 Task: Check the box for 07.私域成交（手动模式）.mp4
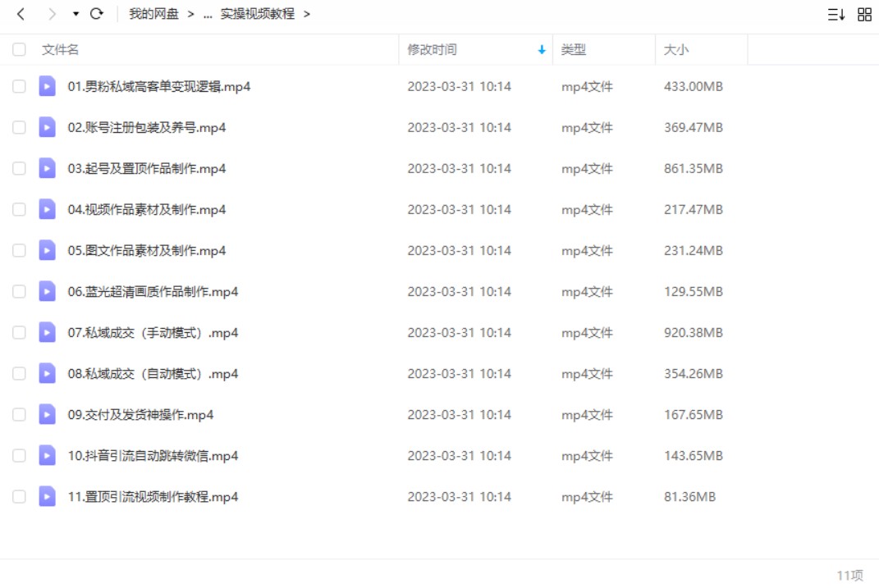[19, 333]
